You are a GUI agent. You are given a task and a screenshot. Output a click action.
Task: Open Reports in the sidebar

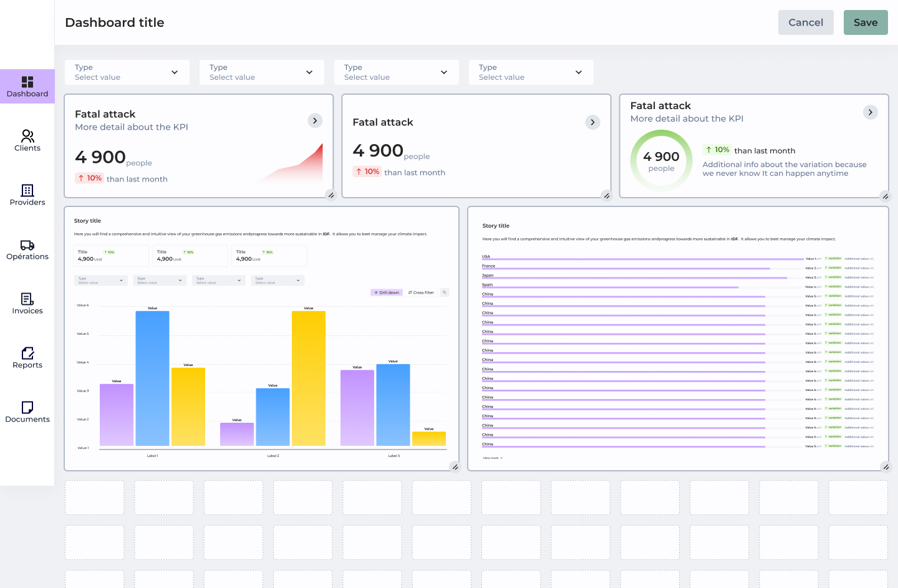[x=27, y=357]
